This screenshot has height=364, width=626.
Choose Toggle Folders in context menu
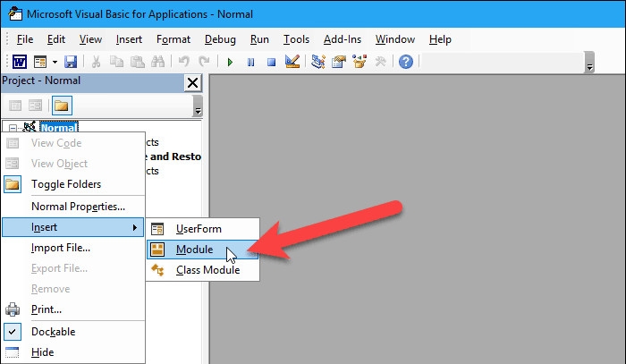(x=73, y=184)
